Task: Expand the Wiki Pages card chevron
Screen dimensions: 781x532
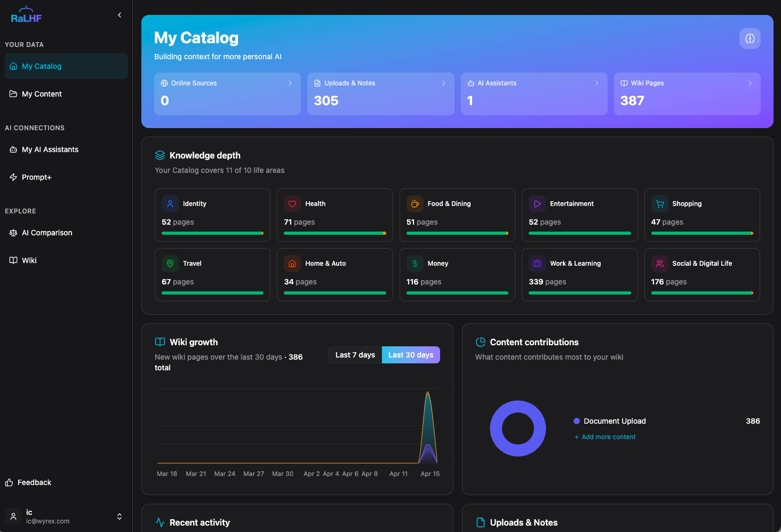Action: (x=750, y=83)
